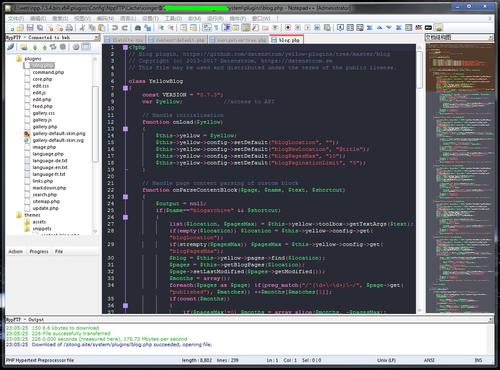This screenshot has width=500, height=370.
Task: Open the 文件(F) File menu
Action: (16, 19)
